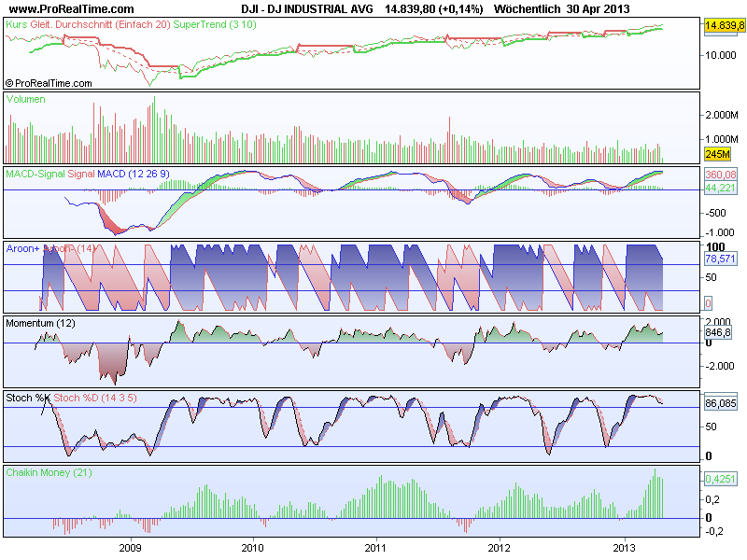Click the Chaikin Money (21) label

pyautogui.click(x=49, y=472)
